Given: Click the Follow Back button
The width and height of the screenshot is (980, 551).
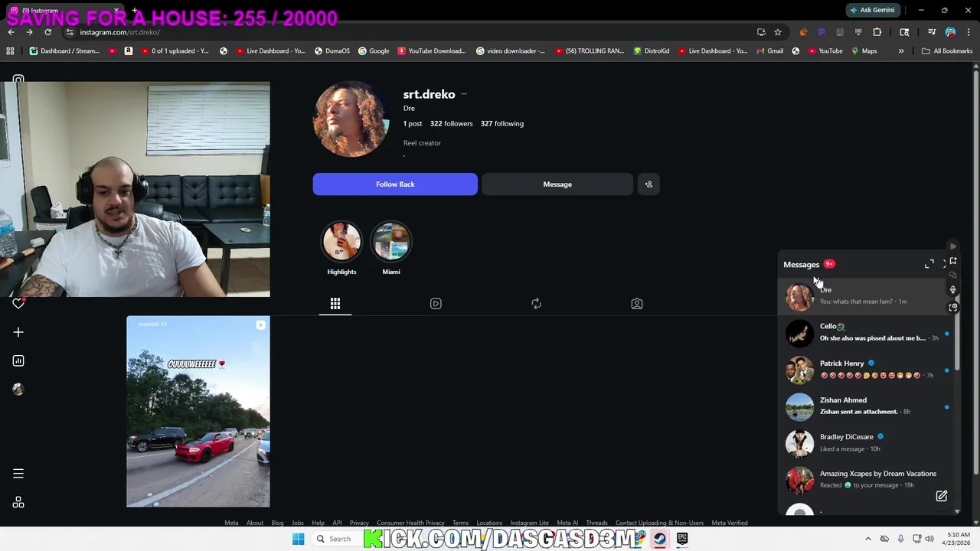Looking at the screenshot, I should pos(395,184).
